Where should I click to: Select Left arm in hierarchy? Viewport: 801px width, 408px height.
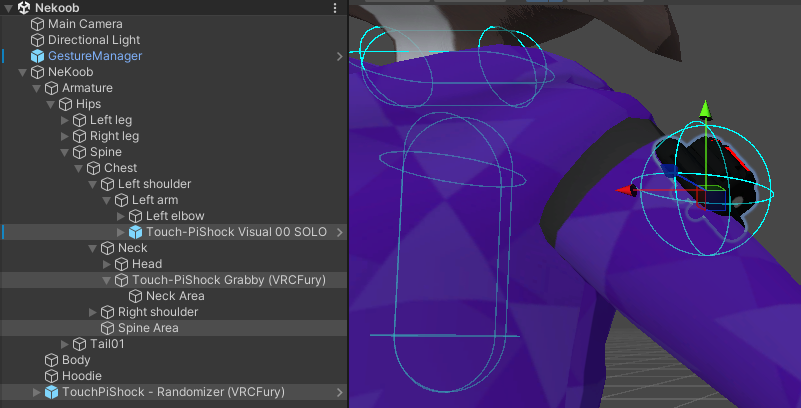(x=155, y=200)
